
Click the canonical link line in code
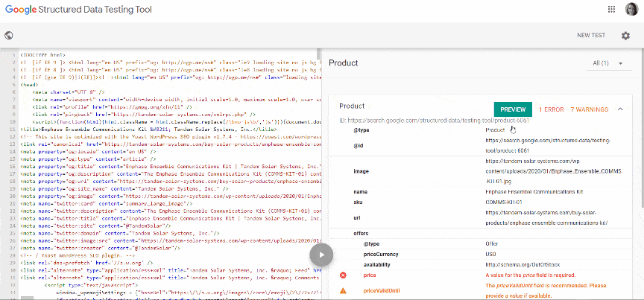tap(170, 144)
